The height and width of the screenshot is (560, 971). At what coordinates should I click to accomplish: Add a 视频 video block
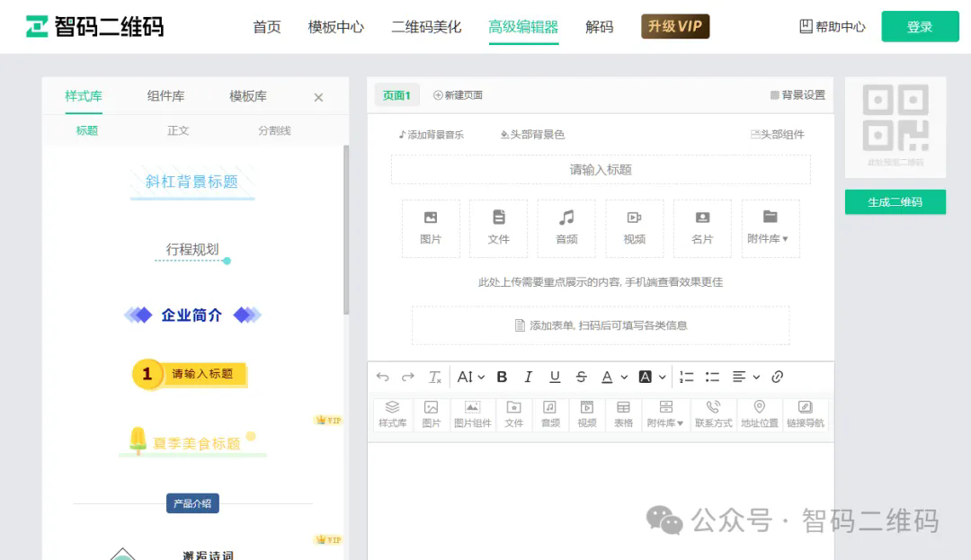coord(635,227)
